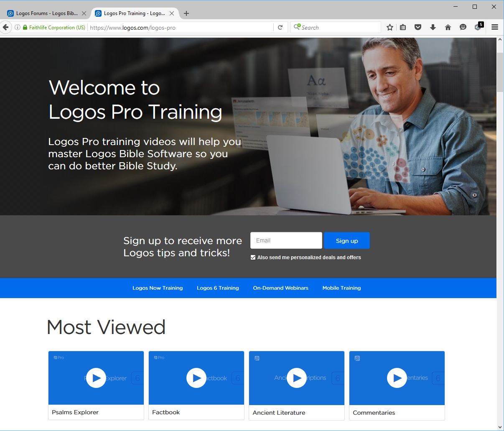
Task: Reload the page with refresh icon
Action: (x=280, y=28)
